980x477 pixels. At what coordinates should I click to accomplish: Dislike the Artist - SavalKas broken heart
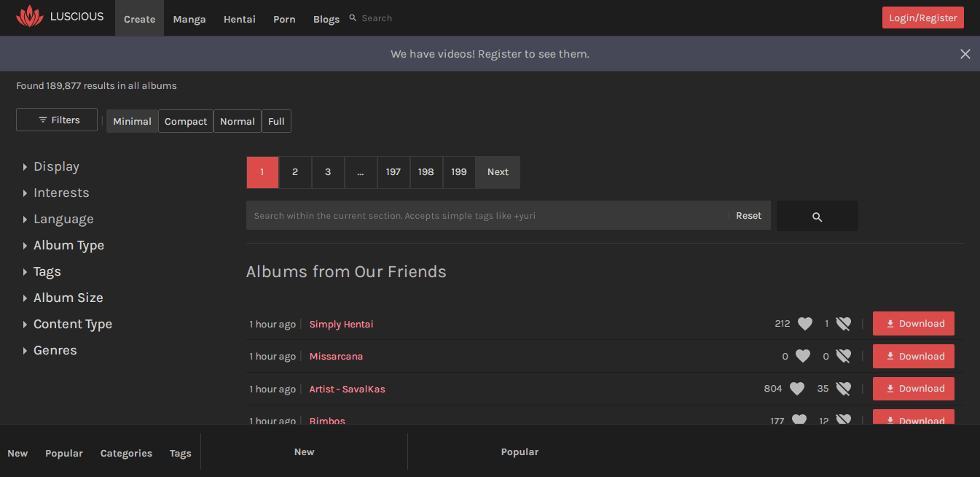coord(843,389)
